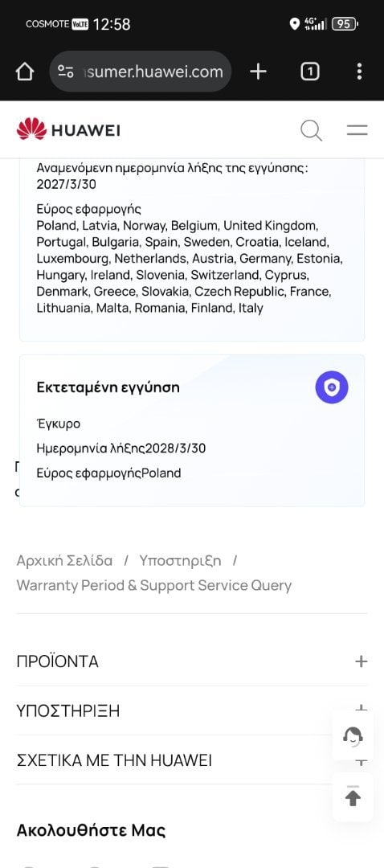Click Warranty Period & Support Service Query breadcrumb
This screenshot has width=384, height=868.
[153, 585]
